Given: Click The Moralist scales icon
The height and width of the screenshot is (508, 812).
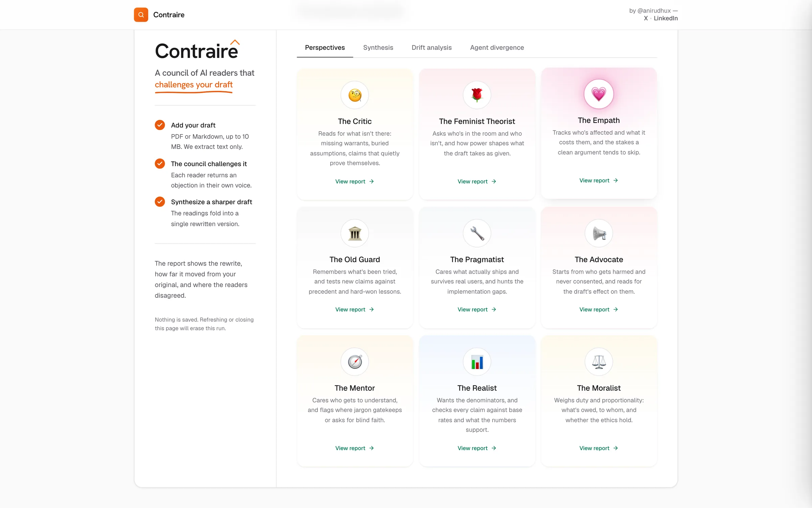Looking at the screenshot, I should pyautogui.click(x=599, y=362).
